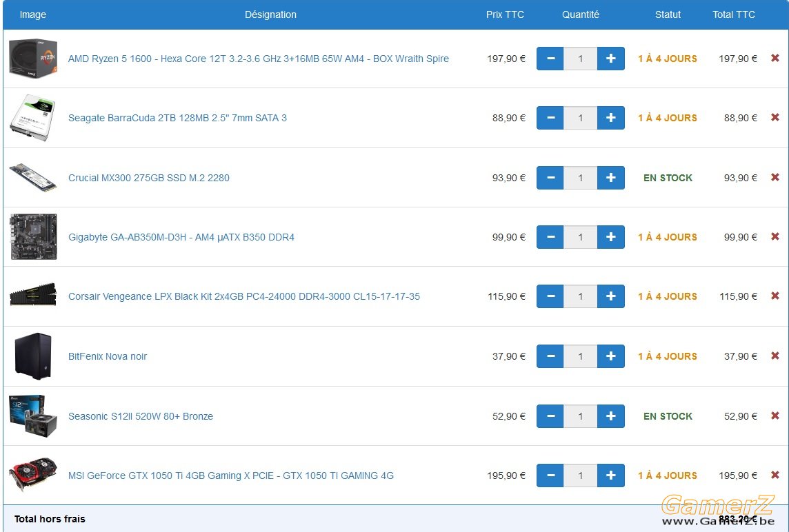Open the BitFenix Nova noir link

tap(108, 356)
